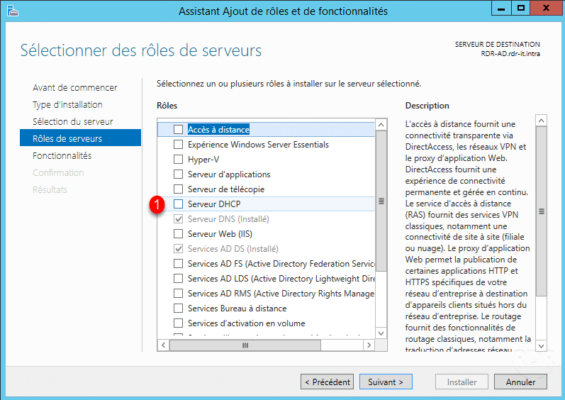Image resolution: width=565 pixels, height=400 pixels.
Task: Select the Services AD DS (Installé) row text
Action: coord(233,249)
